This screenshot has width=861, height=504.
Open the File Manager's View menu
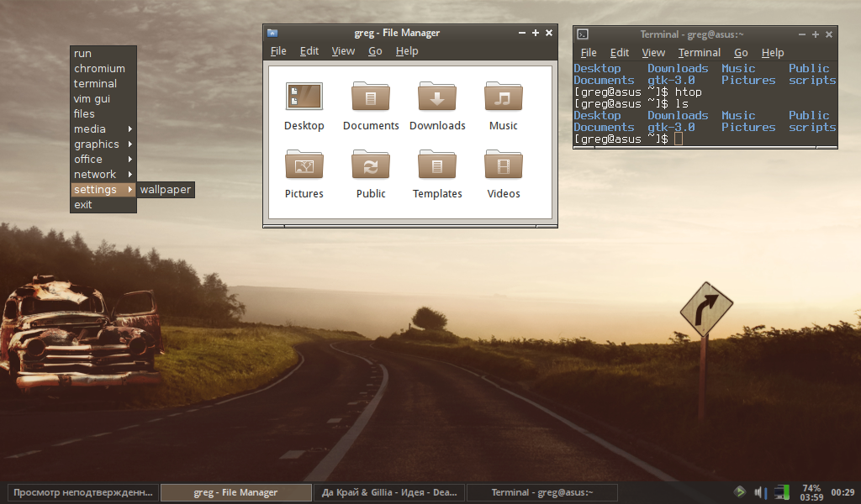pos(342,51)
